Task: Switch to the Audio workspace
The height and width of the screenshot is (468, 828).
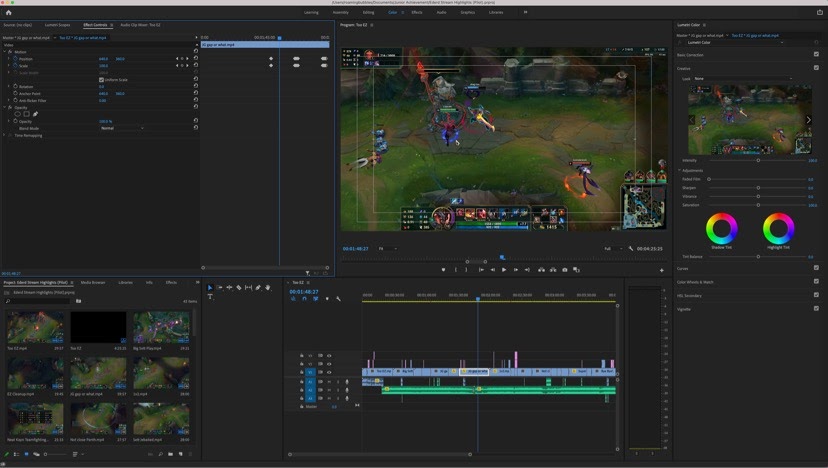Action: coord(441,12)
